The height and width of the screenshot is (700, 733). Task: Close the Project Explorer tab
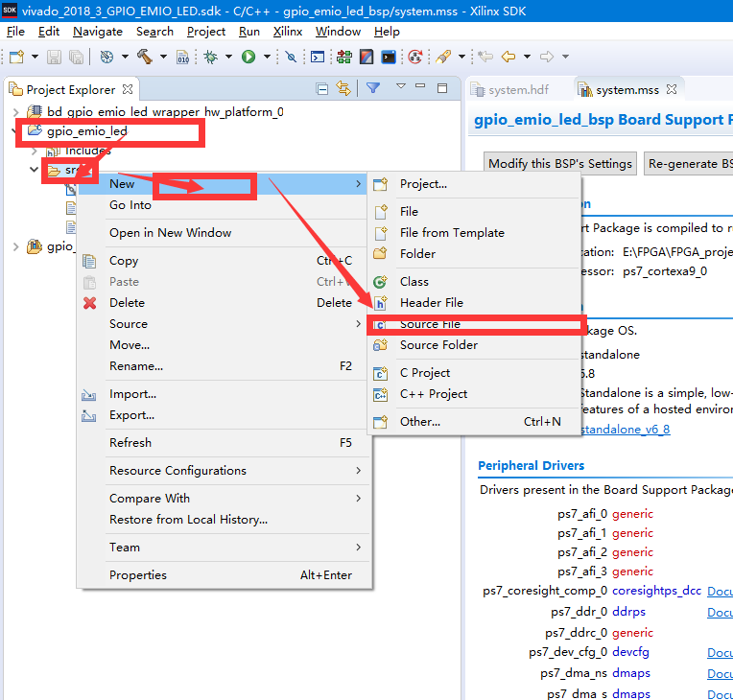click(128, 89)
